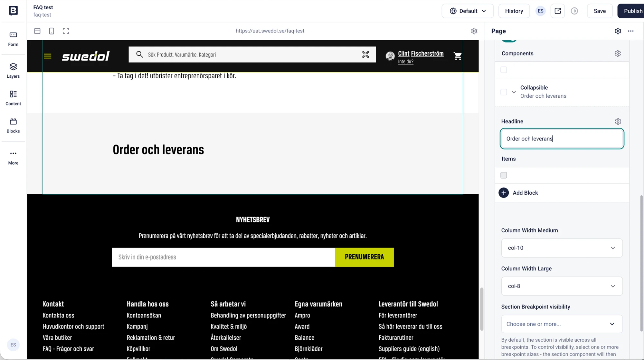The height and width of the screenshot is (360, 644).
Task: Open the Swedol hamburger menu
Action: coord(48,56)
